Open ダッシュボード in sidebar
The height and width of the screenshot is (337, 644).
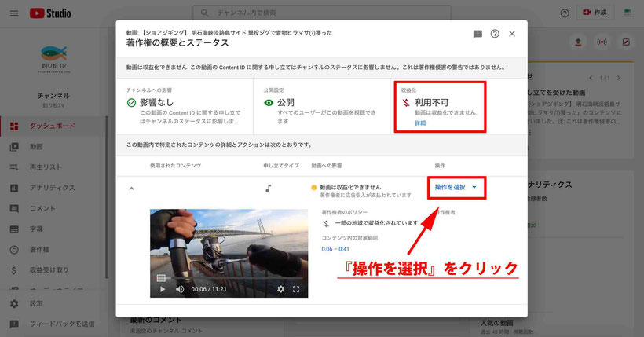click(x=53, y=126)
